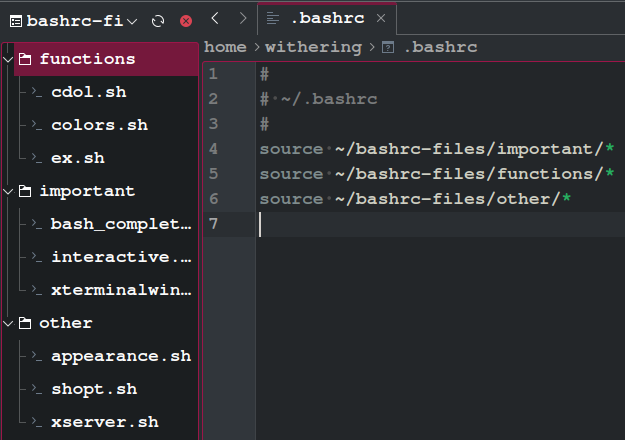This screenshot has width=625, height=440.
Task: Open shopt.sh in the tree
Action: [x=94, y=389]
